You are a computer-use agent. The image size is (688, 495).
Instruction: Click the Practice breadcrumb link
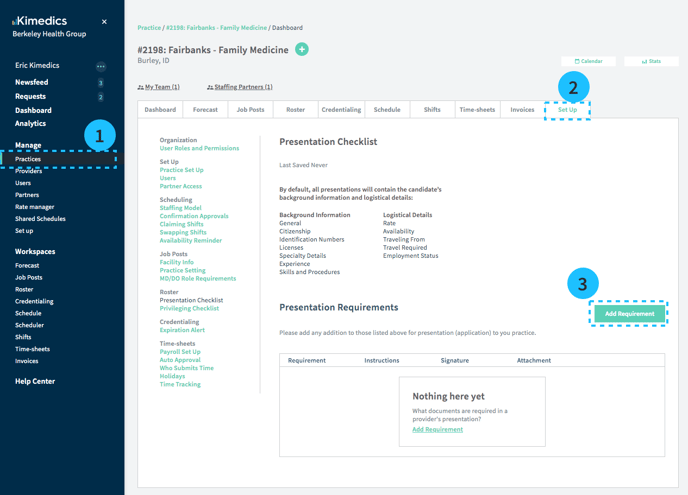click(148, 28)
